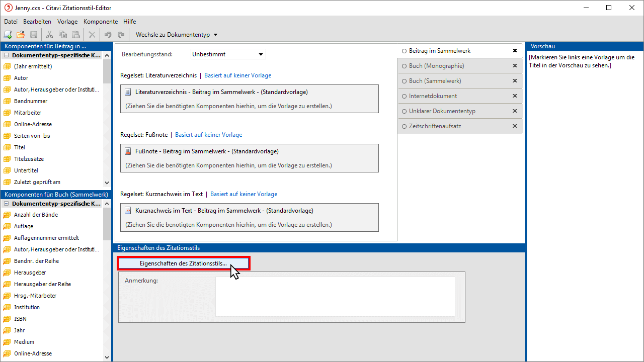Open the Komponente menu
Viewport: 644px width, 362px height.
101,22
